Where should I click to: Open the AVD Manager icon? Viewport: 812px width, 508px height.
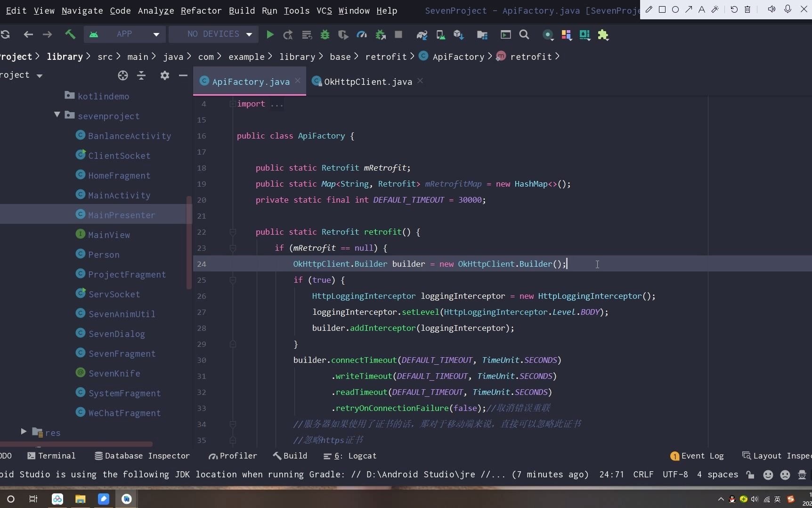coord(440,34)
